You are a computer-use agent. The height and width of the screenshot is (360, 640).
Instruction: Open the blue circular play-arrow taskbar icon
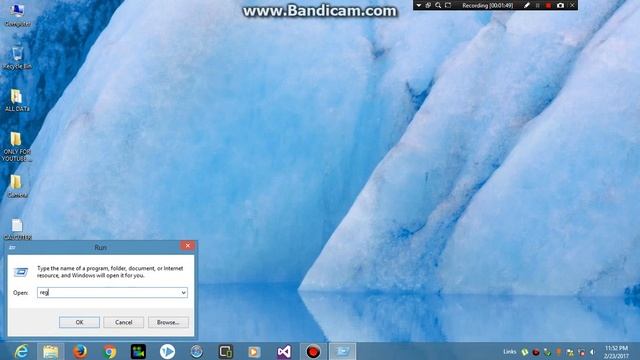point(167,351)
